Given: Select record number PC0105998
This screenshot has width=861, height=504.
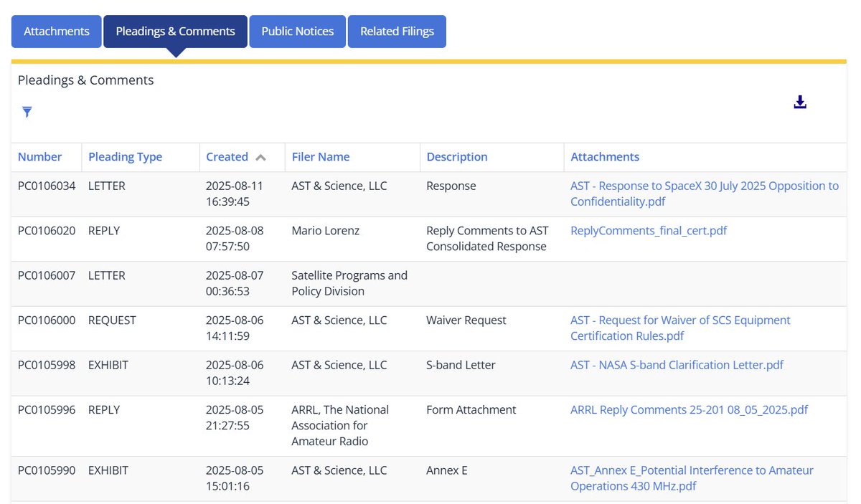Looking at the screenshot, I should (x=47, y=365).
